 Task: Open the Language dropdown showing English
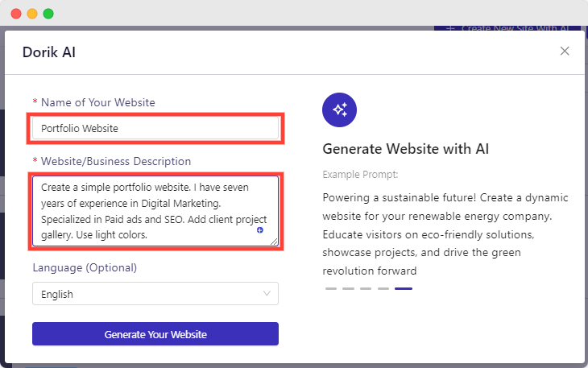pyautogui.click(x=155, y=293)
